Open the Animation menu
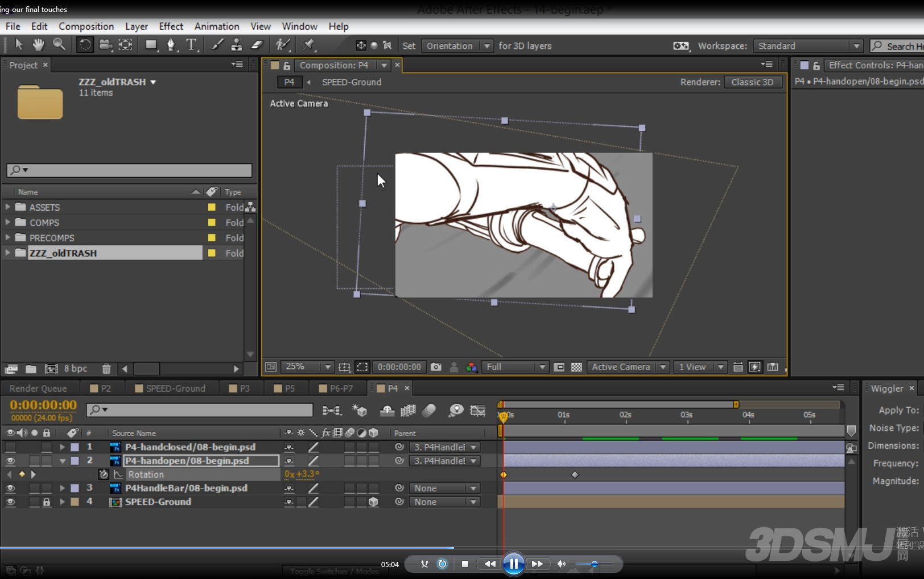 [217, 26]
